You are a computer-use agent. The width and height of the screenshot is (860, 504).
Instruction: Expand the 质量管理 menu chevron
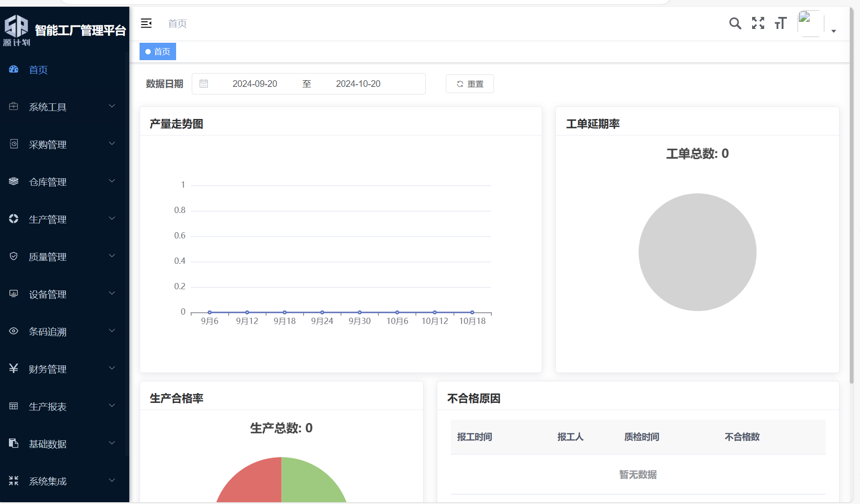[x=112, y=256]
